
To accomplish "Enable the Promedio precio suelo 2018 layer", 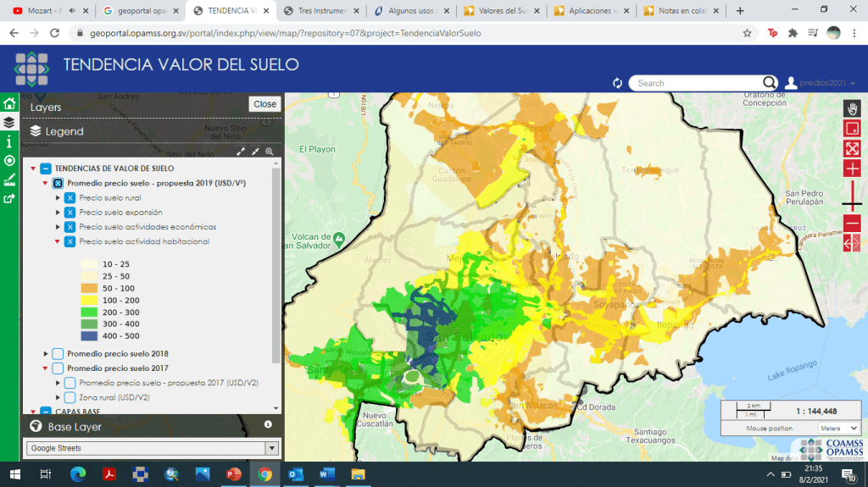I will [x=58, y=353].
